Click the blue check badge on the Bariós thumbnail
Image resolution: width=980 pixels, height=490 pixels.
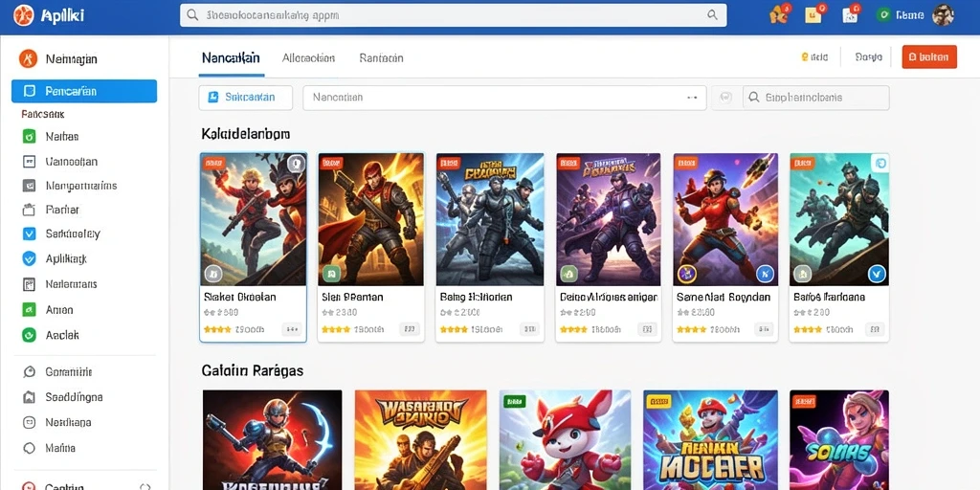pos(877,273)
